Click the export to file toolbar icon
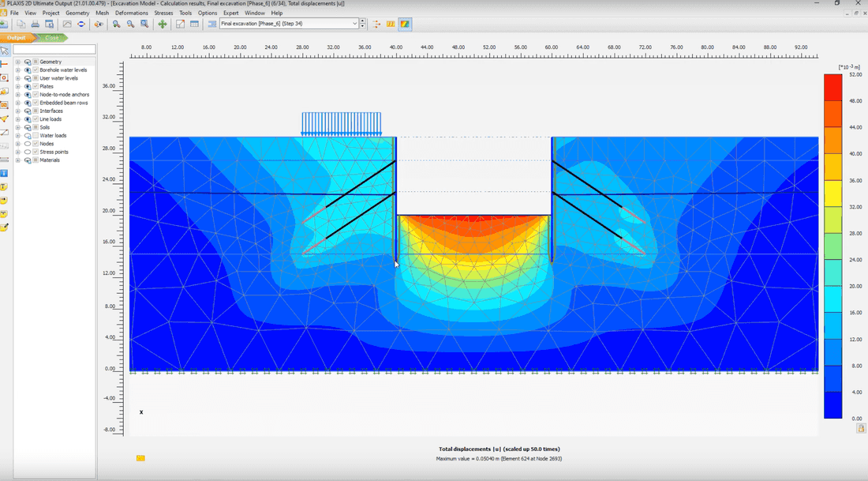 pyautogui.click(x=49, y=24)
